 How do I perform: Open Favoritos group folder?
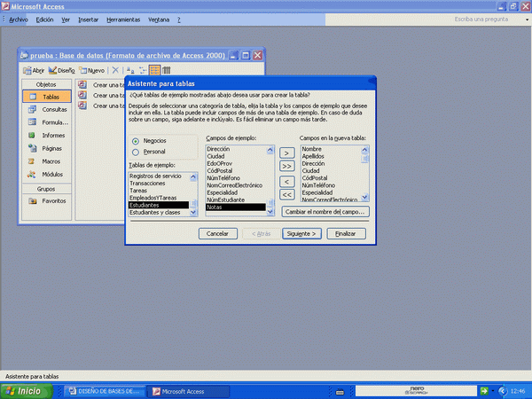click(47, 201)
